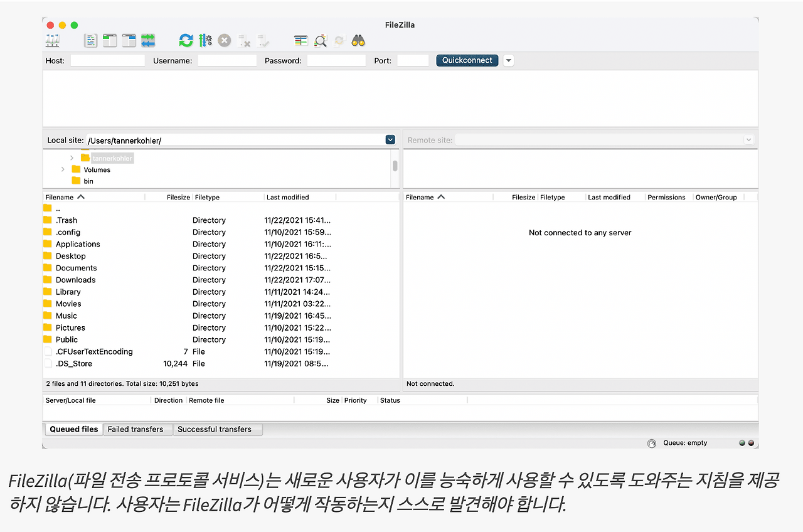
Task: Click the Applications folder icon
Action: coord(48,244)
